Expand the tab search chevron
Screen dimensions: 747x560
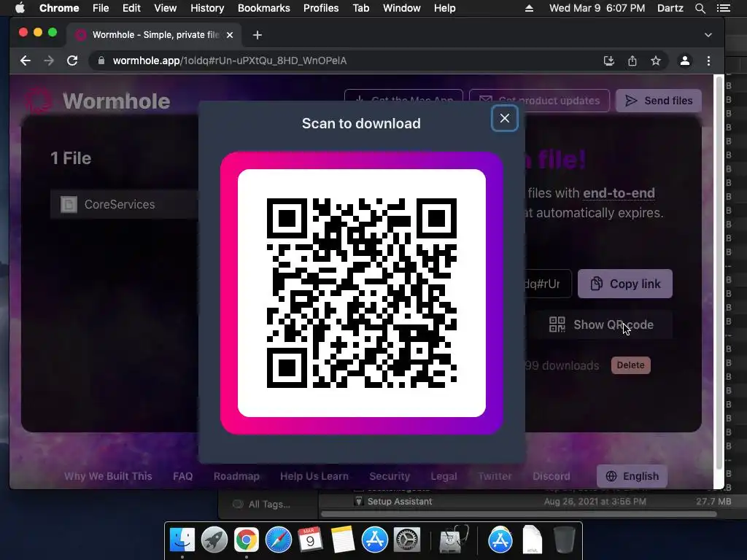(x=708, y=35)
